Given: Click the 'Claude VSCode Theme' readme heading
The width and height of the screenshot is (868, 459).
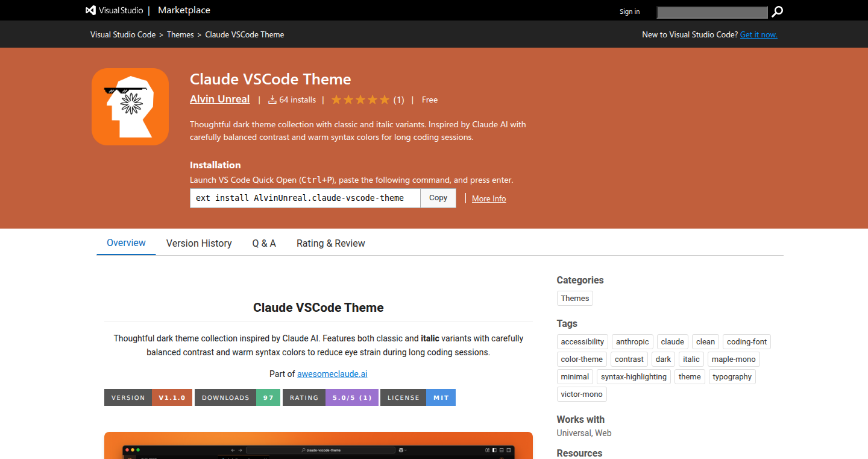Looking at the screenshot, I should click(318, 308).
